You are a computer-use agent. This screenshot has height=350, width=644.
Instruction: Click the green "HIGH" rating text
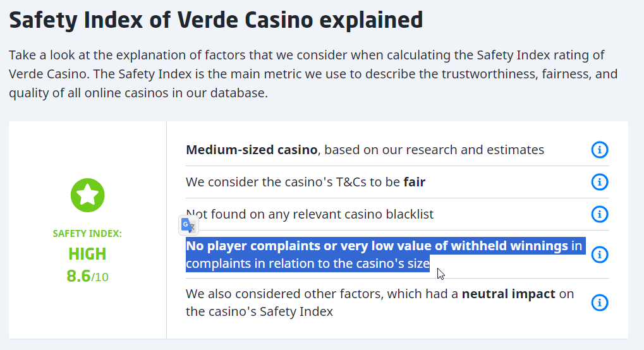pyautogui.click(x=87, y=254)
